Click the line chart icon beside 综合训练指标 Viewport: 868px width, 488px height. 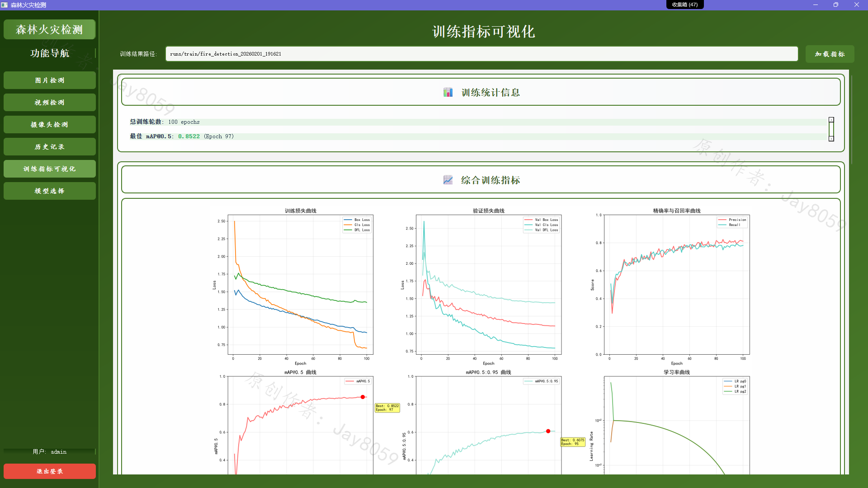(x=448, y=180)
